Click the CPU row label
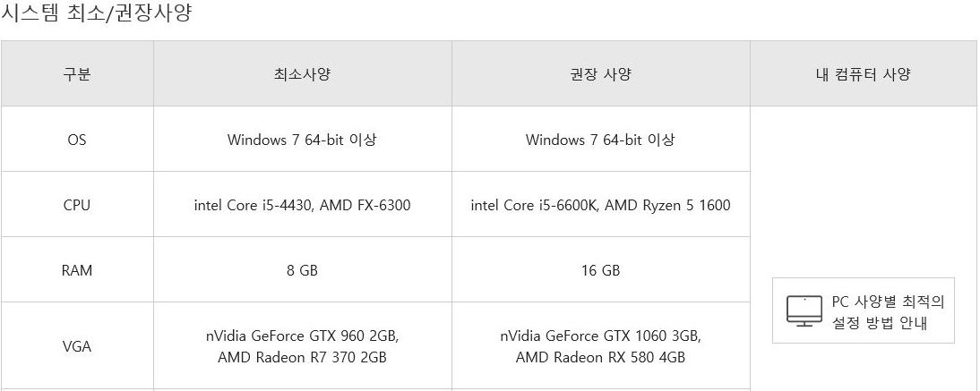This screenshot has width=980, height=391. [x=77, y=205]
